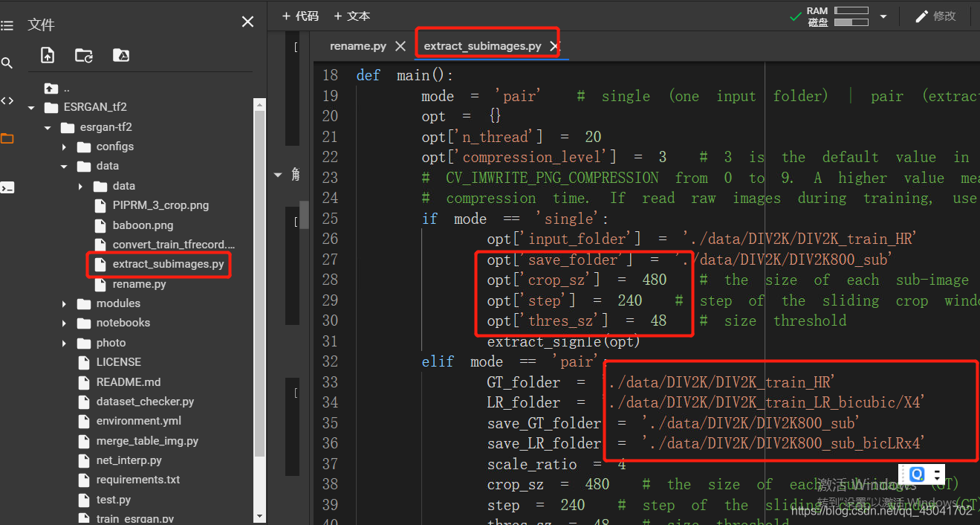Click the modules folder icon
The width and height of the screenshot is (980, 525).
tap(83, 303)
